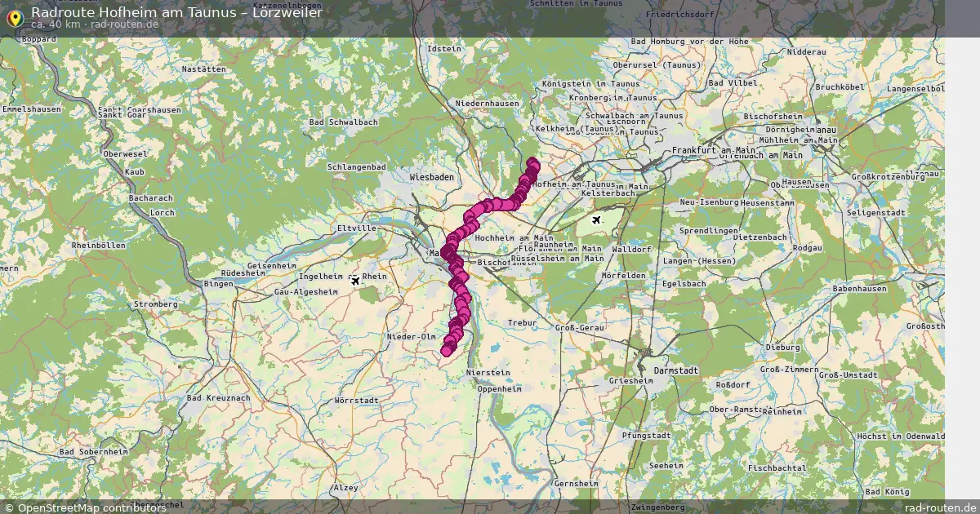Open the OpenStreetMap contributors attribution
980x514 pixels.
[84, 507]
